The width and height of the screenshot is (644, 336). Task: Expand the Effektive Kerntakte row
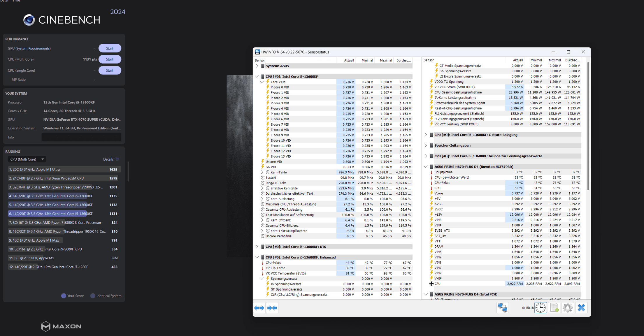click(x=262, y=188)
